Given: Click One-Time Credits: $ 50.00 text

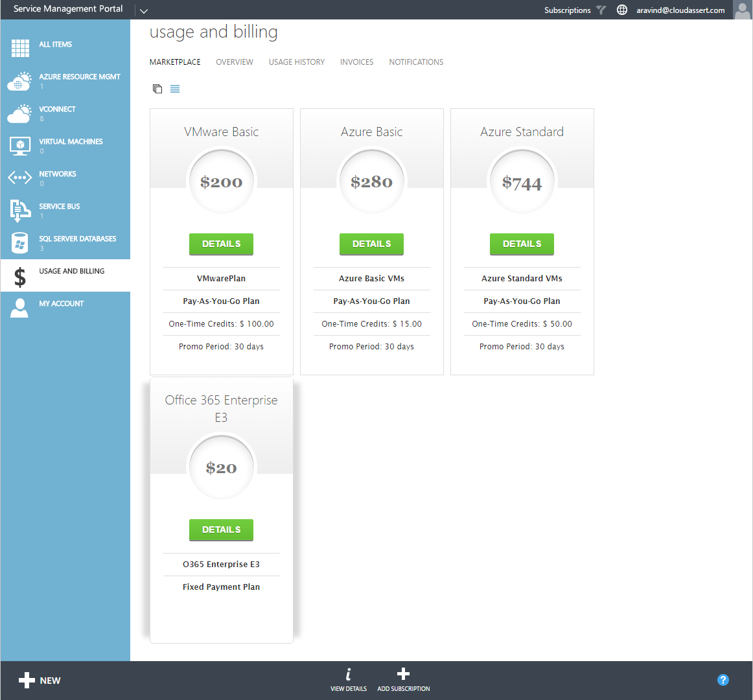Looking at the screenshot, I should (x=522, y=324).
